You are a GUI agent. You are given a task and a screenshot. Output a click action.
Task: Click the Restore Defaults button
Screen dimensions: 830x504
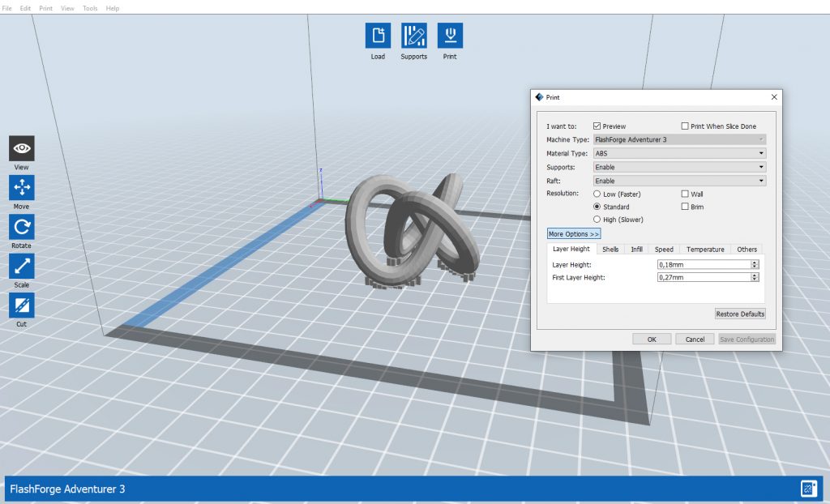click(x=739, y=314)
